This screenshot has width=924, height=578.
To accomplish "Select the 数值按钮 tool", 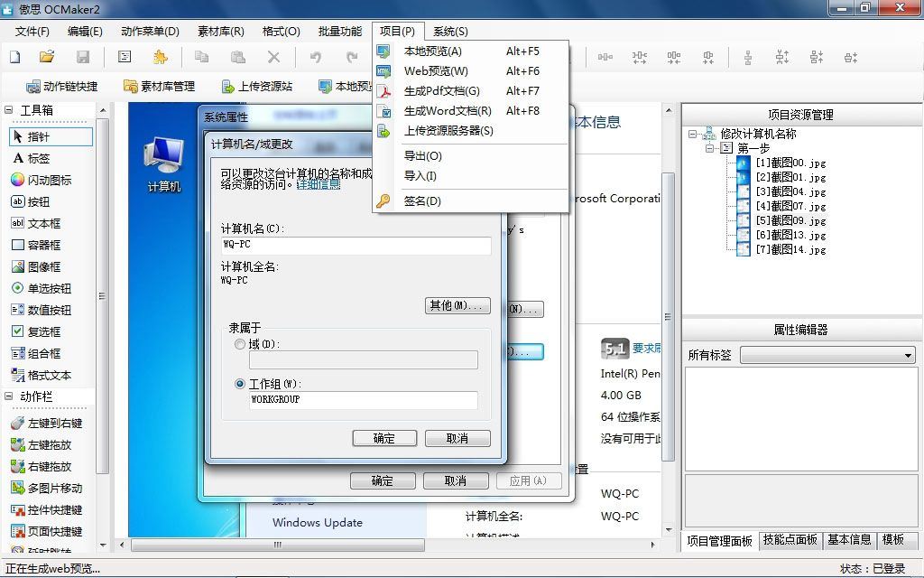I will 42,311.
